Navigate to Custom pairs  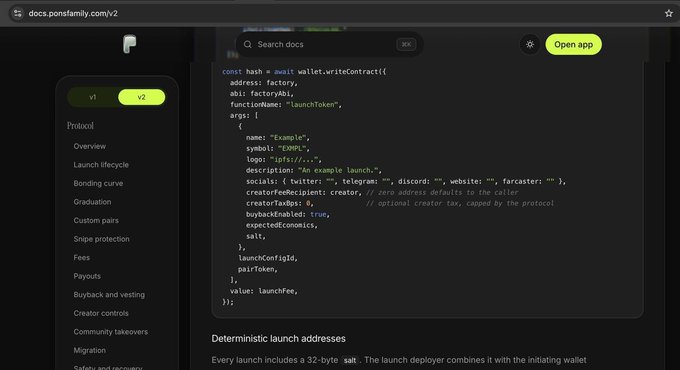[96, 220]
